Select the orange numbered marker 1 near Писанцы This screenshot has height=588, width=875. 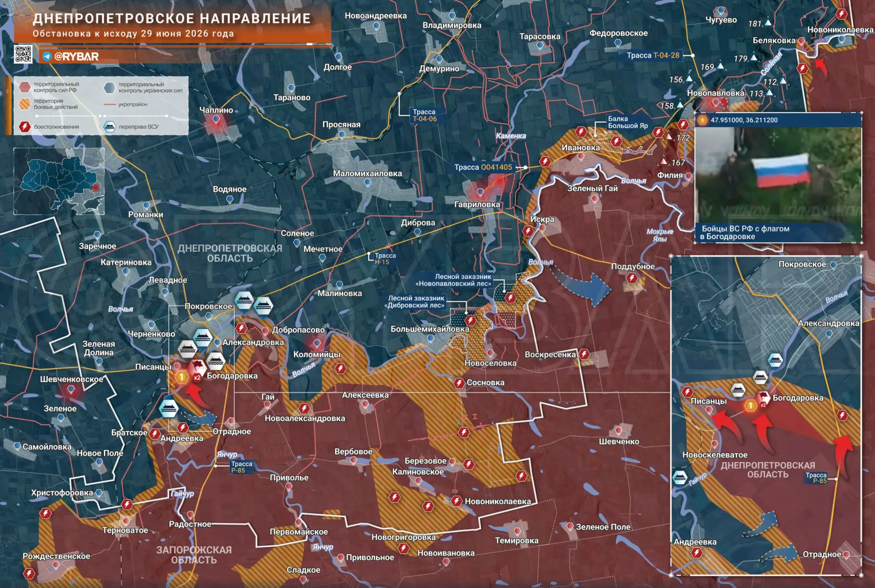pos(181,377)
